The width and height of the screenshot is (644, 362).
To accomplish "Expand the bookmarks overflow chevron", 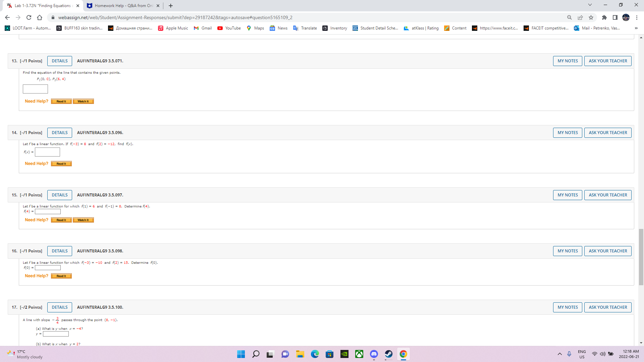I will click(x=636, y=28).
